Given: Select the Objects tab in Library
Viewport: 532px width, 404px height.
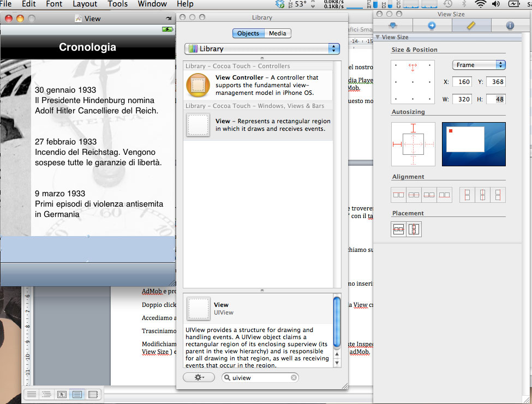Looking at the screenshot, I should click(x=248, y=33).
